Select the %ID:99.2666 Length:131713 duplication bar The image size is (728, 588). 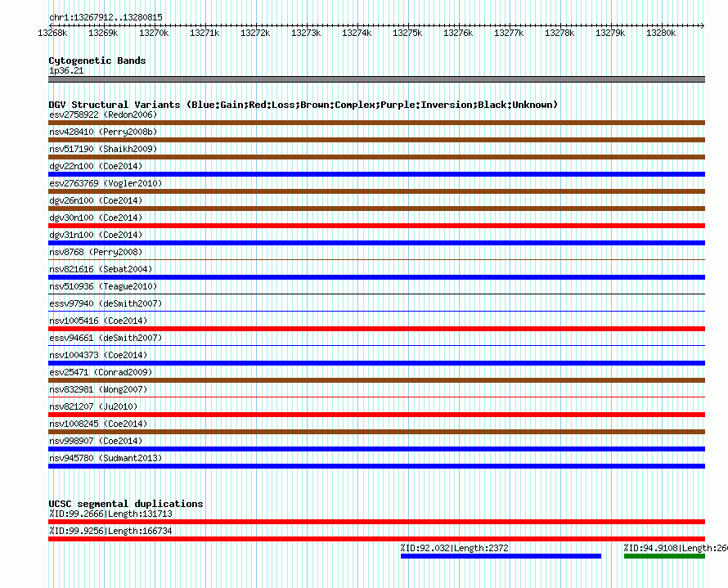tap(376, 522)
